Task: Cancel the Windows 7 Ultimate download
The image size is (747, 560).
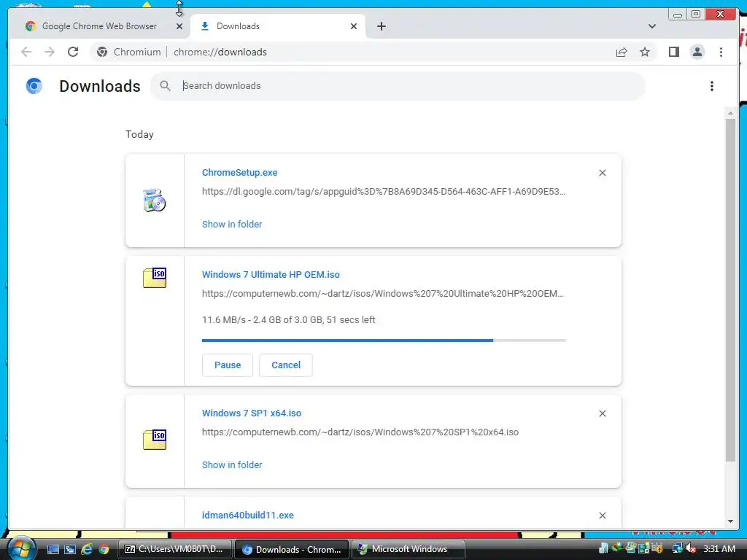Action: click(286, 365)
